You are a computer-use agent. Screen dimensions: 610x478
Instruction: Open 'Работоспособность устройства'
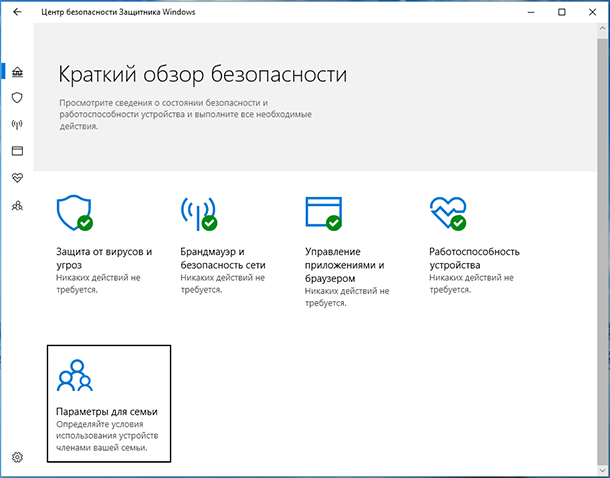pos(474,258)
